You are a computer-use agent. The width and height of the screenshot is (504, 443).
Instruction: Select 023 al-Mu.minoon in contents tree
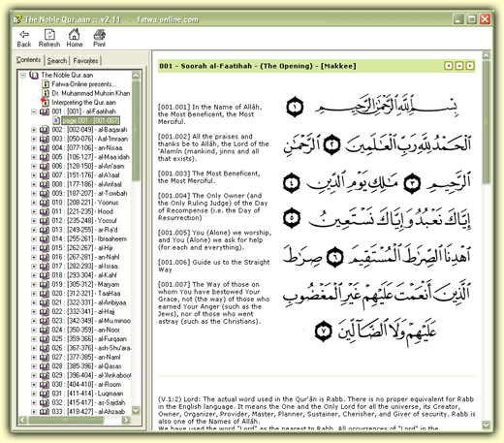click(x=91, y=321)
